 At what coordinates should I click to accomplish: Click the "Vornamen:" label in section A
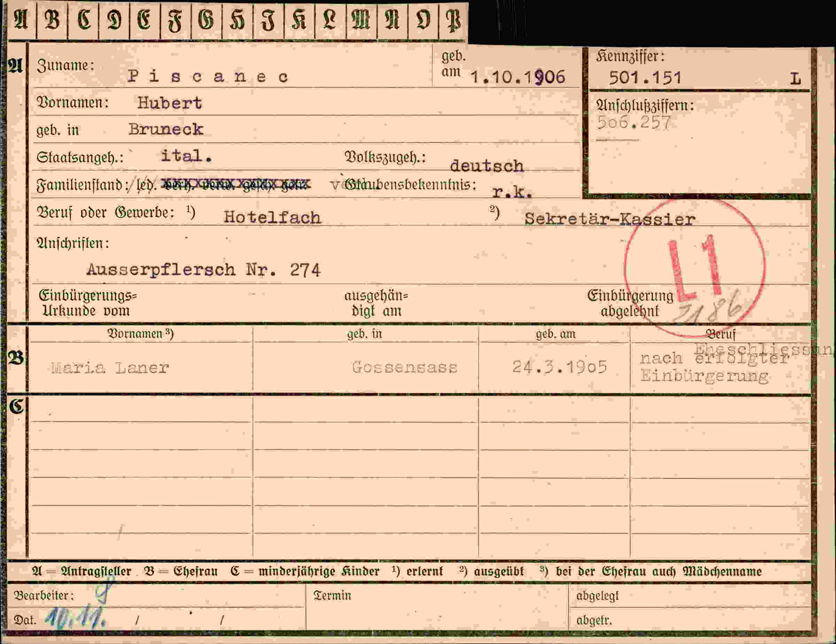coord(72,102)
